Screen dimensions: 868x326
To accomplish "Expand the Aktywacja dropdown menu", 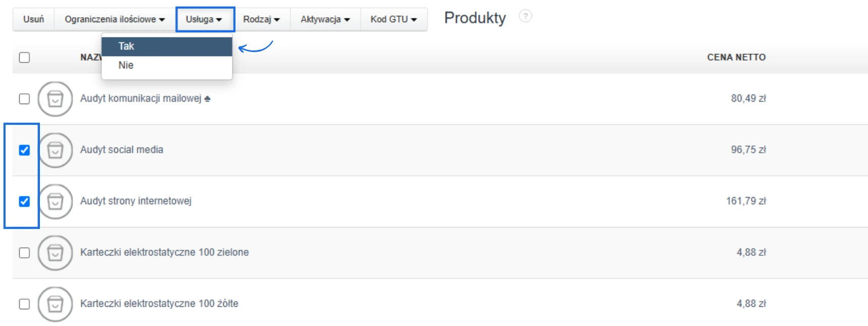I will [x=325, y=19].
